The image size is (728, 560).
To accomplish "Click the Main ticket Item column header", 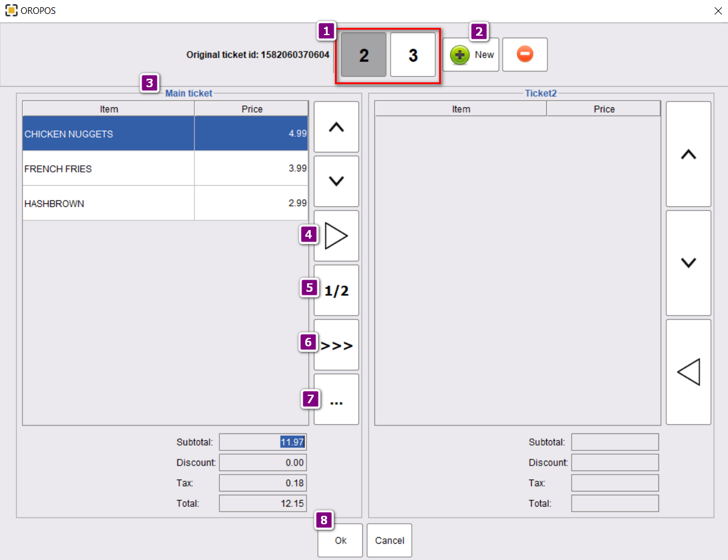I will 109,109.
